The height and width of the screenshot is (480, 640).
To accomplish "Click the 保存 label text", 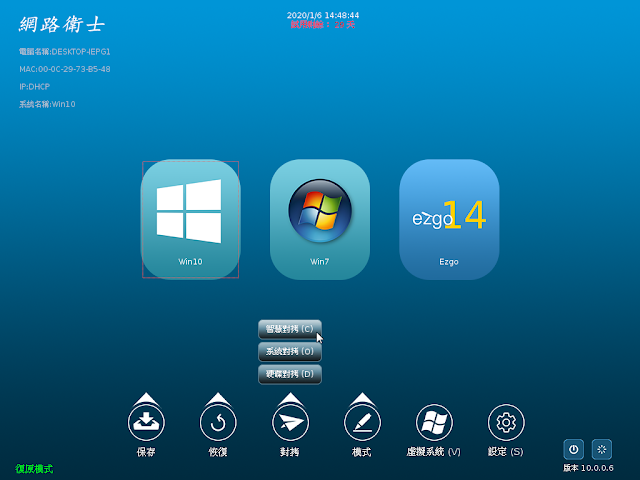I will [146, 452].
